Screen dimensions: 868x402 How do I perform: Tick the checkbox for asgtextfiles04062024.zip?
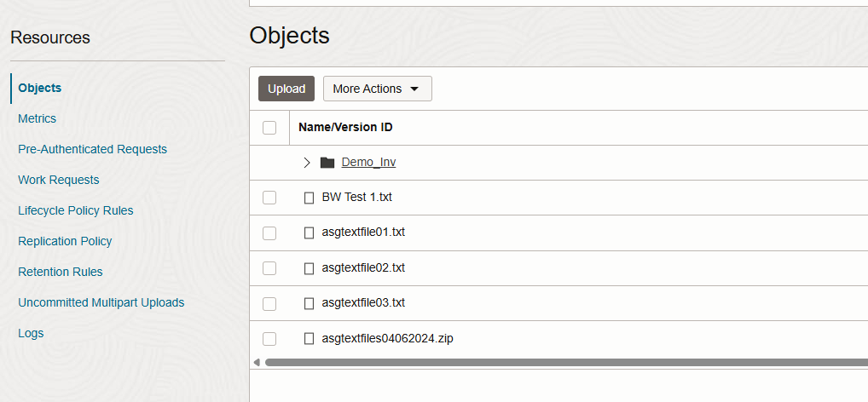pos(269,339)
